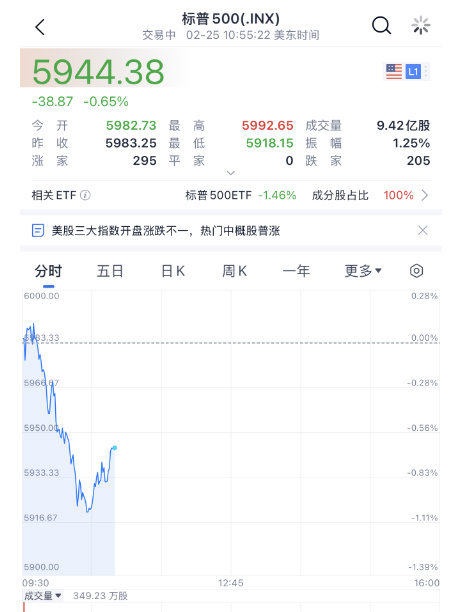
Task: Select the 周K chart tab
Action: 235,270
